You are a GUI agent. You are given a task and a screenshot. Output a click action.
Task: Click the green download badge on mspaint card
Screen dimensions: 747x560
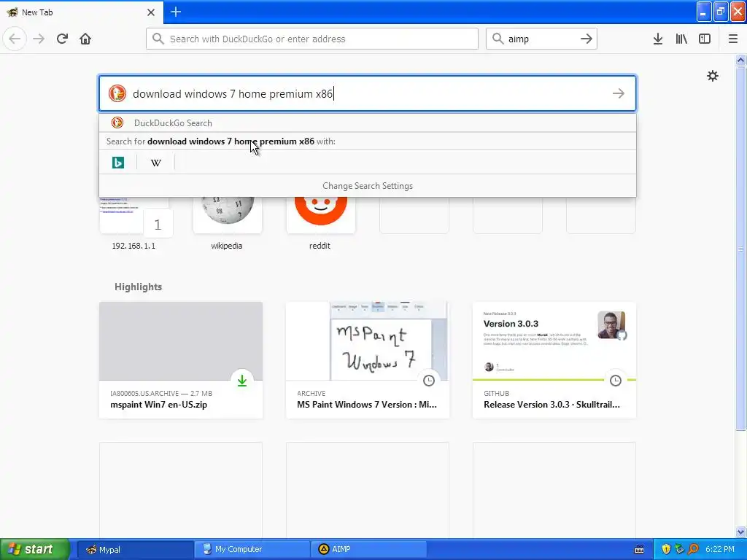(242, 381)
